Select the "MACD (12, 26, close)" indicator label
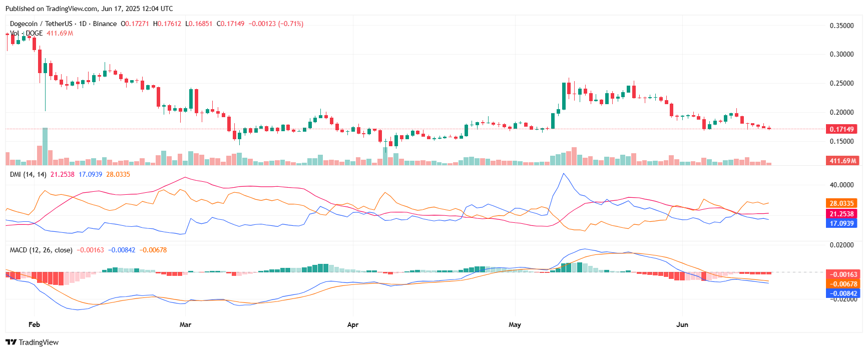Screen dimensions: 868x352 click(41, 250)
